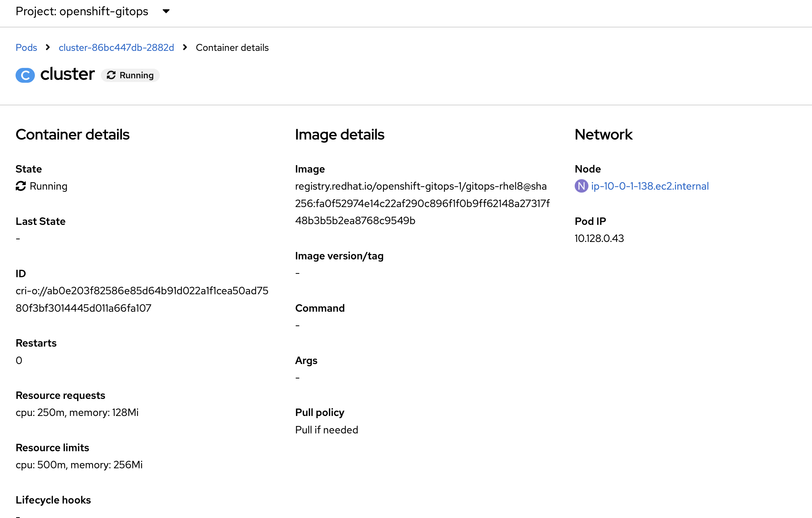Click the first breadcrumb chevron separator
This screenshot has height=518, width=812.
48,47
